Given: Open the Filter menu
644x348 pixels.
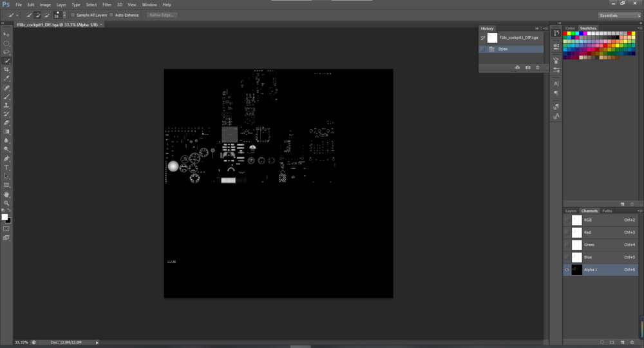Looking at the screenshot, I should coord(107,5).
